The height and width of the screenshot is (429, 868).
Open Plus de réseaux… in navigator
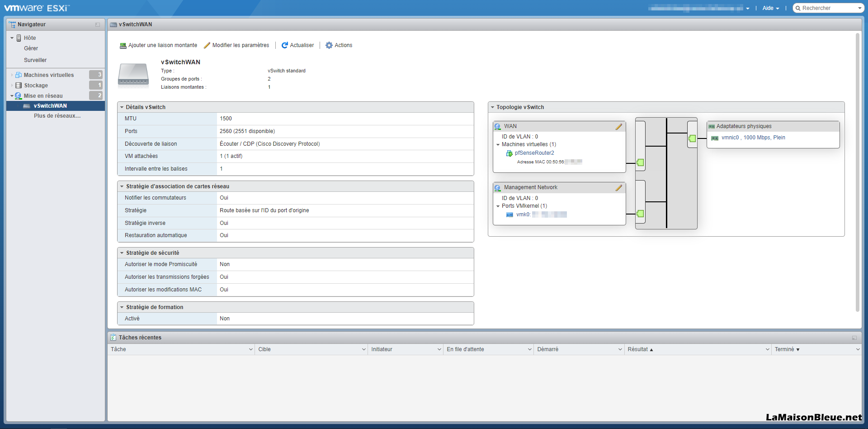(x=57, y=116)
